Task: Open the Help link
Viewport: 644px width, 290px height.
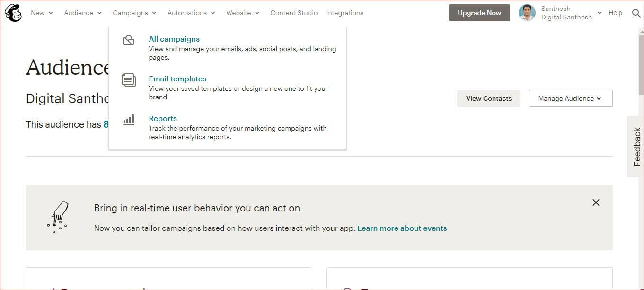Action: (x=615, y=13)
